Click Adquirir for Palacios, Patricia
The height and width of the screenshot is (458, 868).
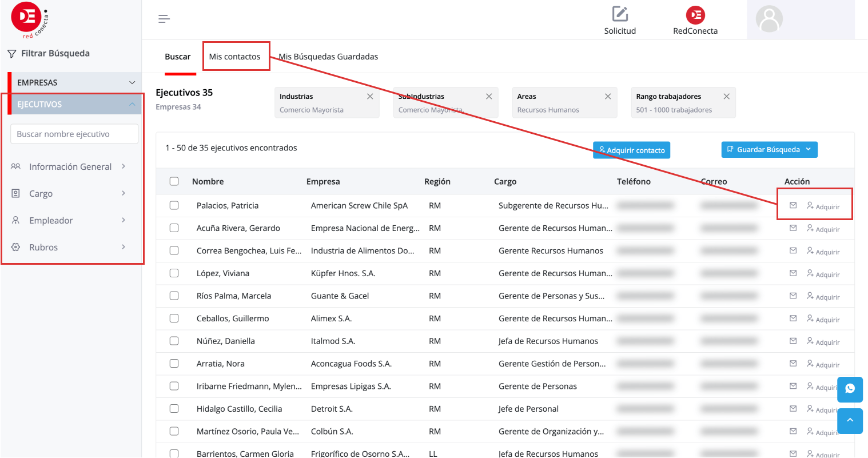coord(823,206)
